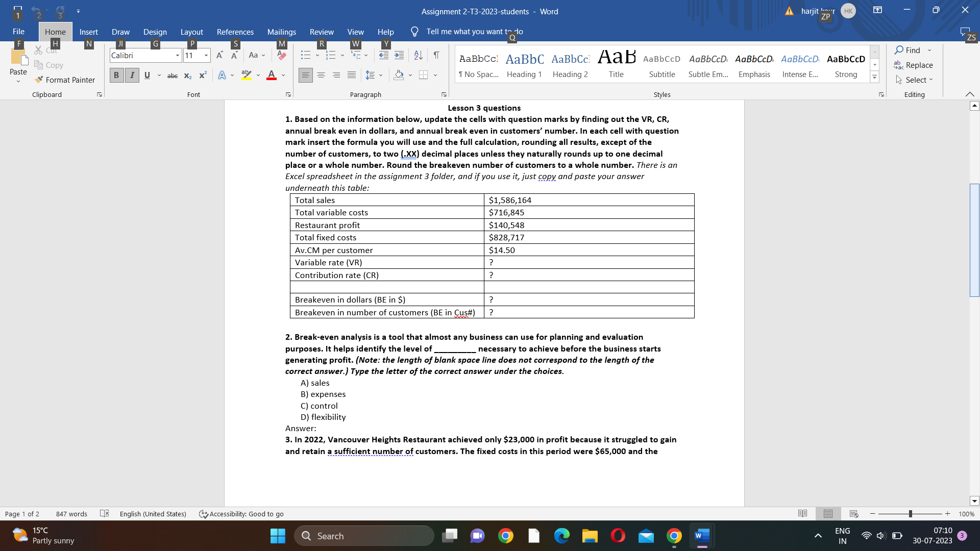Click the Justify alignment icon
This screenshot has width=980, height=551.
click(x=352, y=76)
